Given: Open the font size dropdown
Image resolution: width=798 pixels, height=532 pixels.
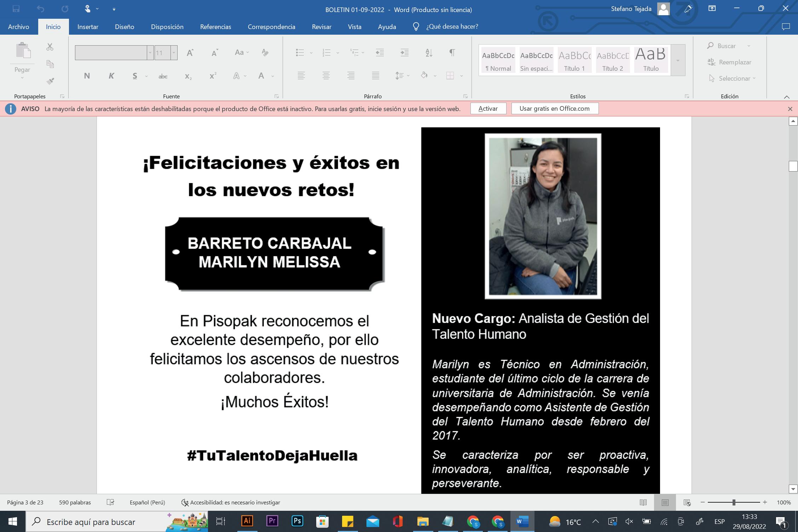Looking at the screenshot, I should 174,53.
